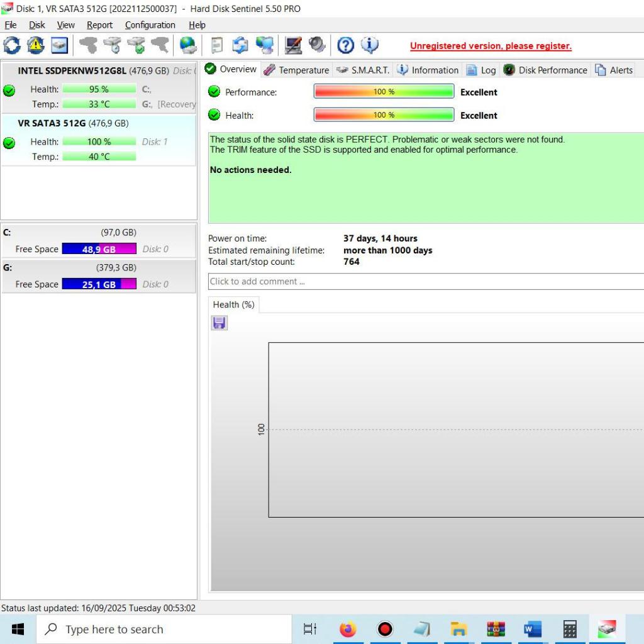This screenshot has width=644, height=644.
Task: Open the blue question mark Help icon
Action: tap(346, 45)
